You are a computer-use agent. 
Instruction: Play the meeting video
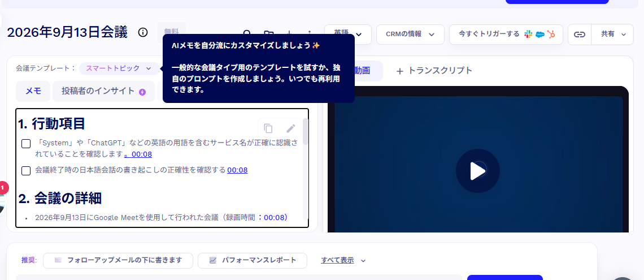pyautogui.click(x=478, y=171)
